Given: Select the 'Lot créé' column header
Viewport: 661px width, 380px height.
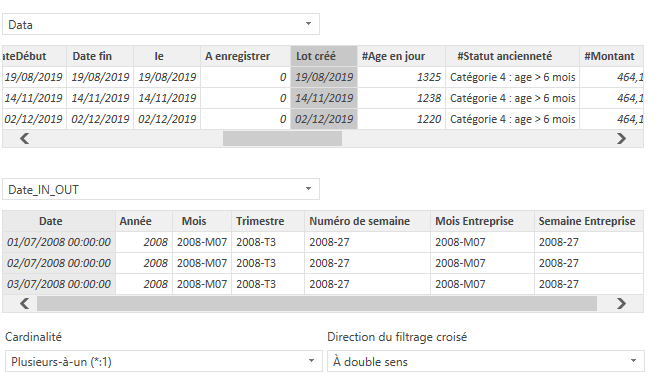Looking at the screenshot, I should click(x=324, y=56).
